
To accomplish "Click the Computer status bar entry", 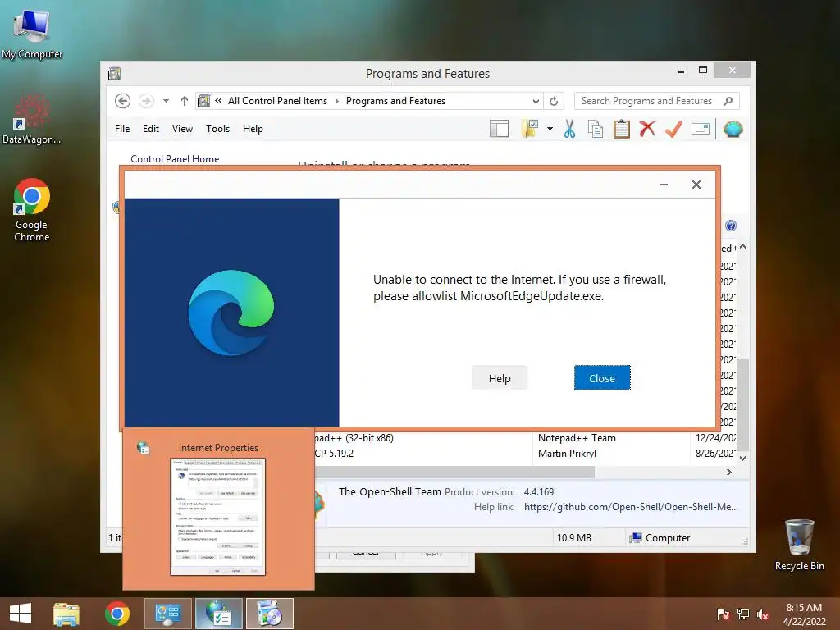I will pyautogui.click(x=660, y=538).
